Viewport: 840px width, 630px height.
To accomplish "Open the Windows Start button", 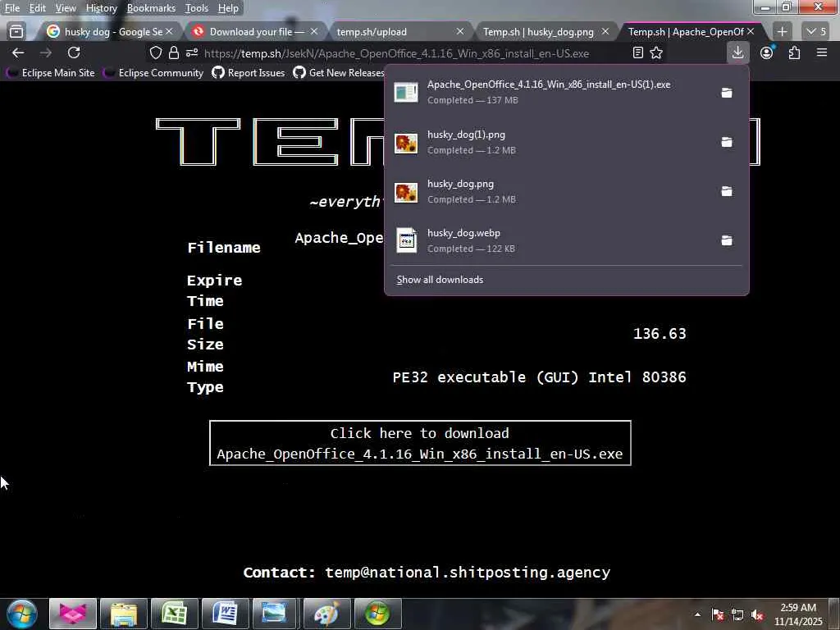I will tap(21, 614).
